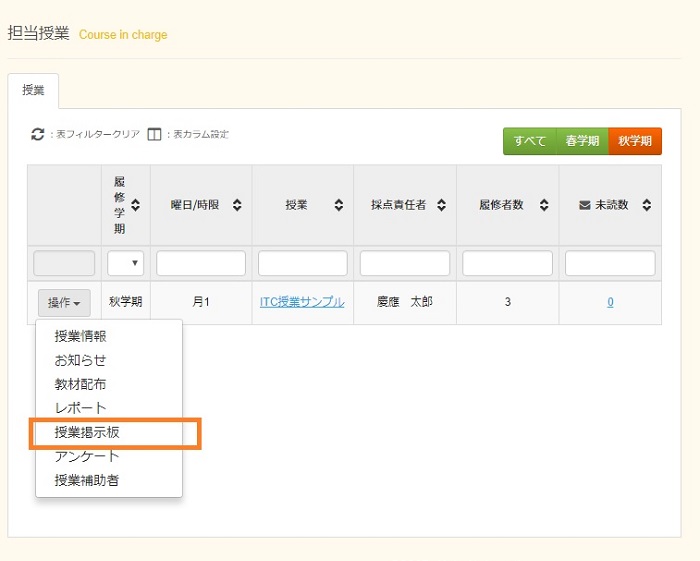700x561 pixels.
Task: Filter courses to 春学期
Action: [x=582, y=141]
